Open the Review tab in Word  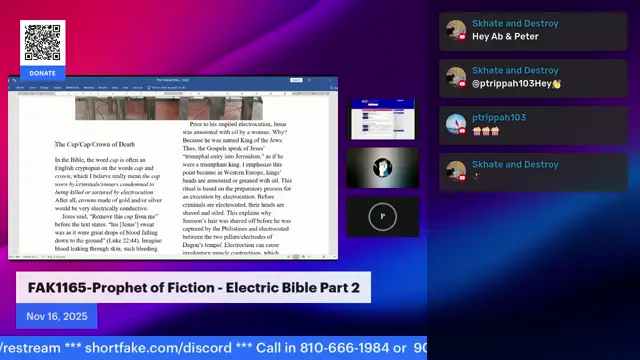(x=102, y=87)
